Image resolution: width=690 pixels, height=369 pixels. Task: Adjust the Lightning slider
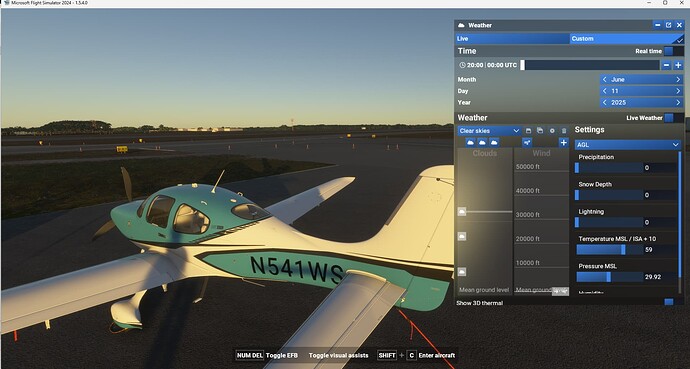[609, 222]
